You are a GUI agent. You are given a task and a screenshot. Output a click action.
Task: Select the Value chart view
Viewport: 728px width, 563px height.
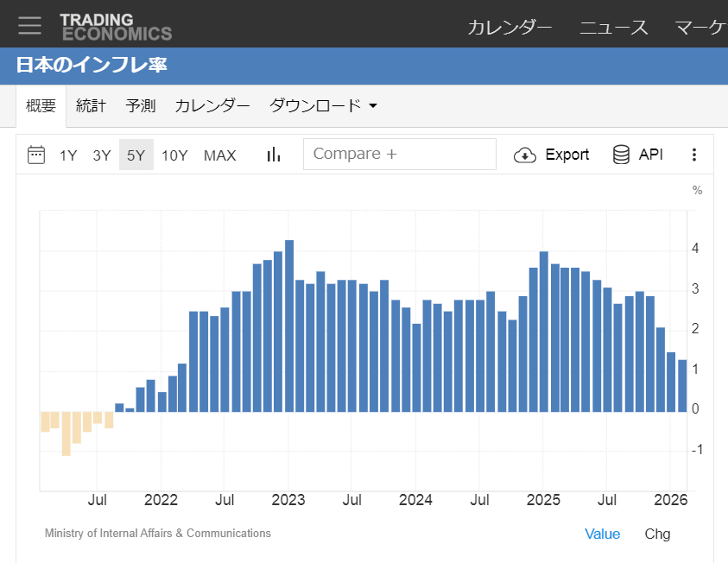(x=602, y=534)
